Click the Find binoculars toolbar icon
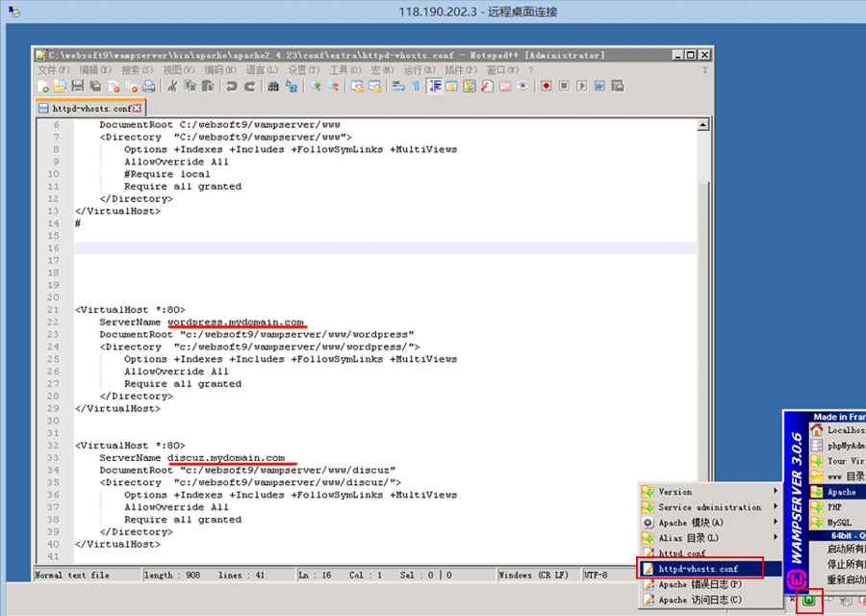Viewport: 866px width, 616px height. click(x=273, y=87)
